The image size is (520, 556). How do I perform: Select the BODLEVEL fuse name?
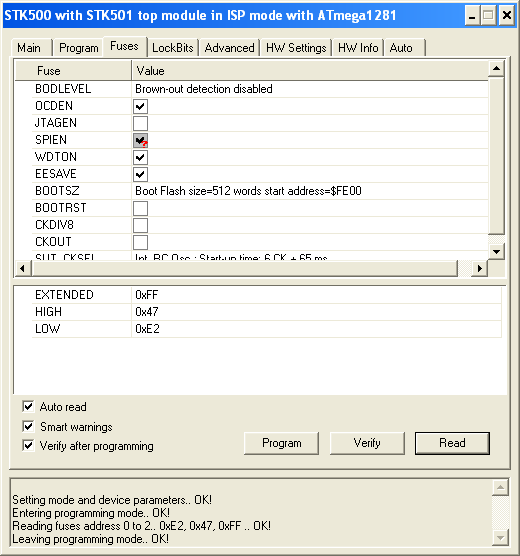coord(63,89)
